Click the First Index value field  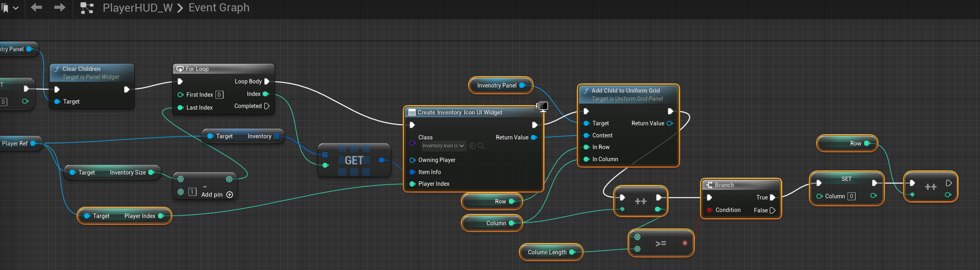point(219,95)
